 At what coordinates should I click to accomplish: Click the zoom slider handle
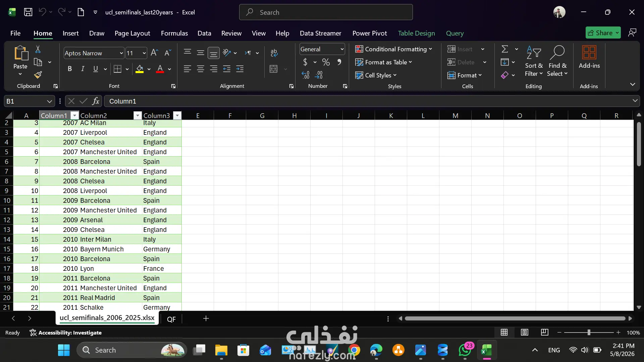[x=589, y=333]
